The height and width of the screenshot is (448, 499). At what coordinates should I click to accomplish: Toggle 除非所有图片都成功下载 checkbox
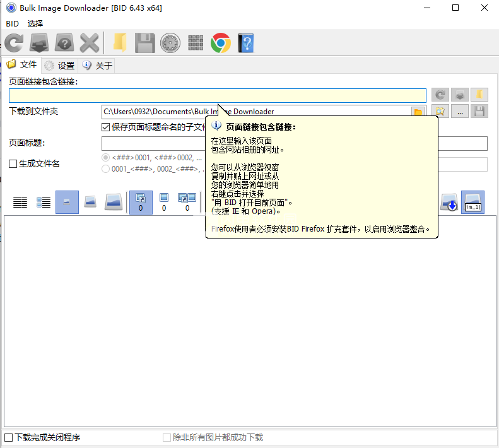[x=167, y=437]
